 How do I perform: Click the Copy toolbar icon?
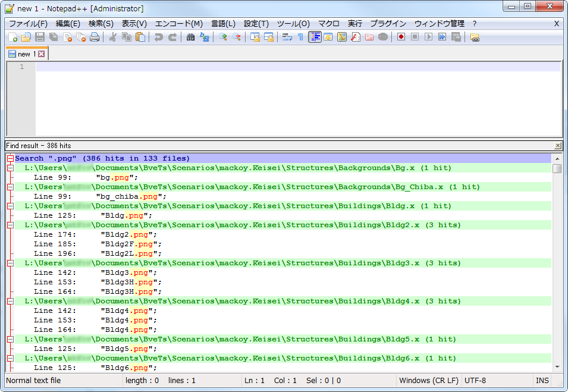pyautogui.click(x=127, y=37)
